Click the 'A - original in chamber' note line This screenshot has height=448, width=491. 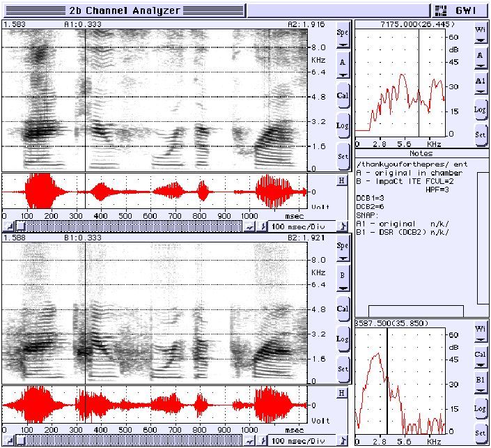410,173
